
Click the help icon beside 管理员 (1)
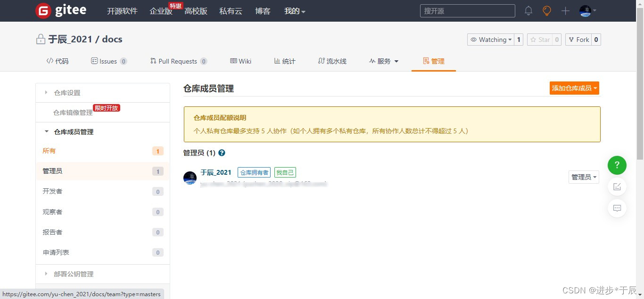coord(222,153)
